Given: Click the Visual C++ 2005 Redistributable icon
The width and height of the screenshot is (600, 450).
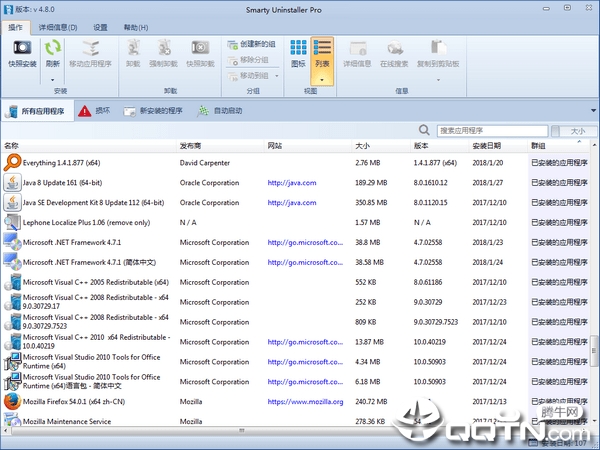Looking at the screenshot, I should [12, 282].
